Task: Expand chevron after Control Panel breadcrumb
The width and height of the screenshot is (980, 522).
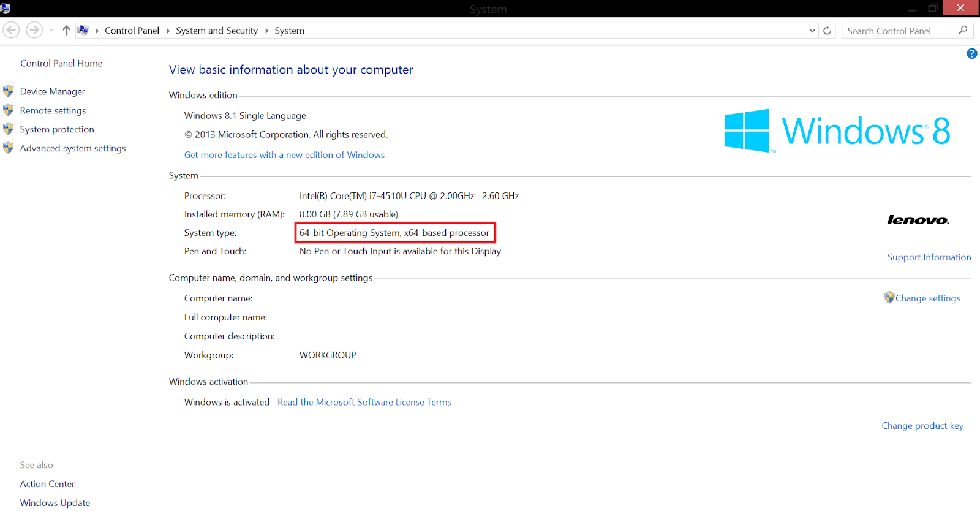Action: (x=168, y=31)
